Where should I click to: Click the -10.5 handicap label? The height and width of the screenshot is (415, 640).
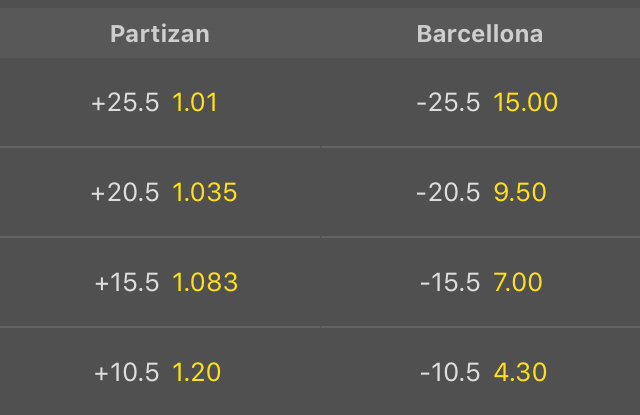click(x=450, y=372)
